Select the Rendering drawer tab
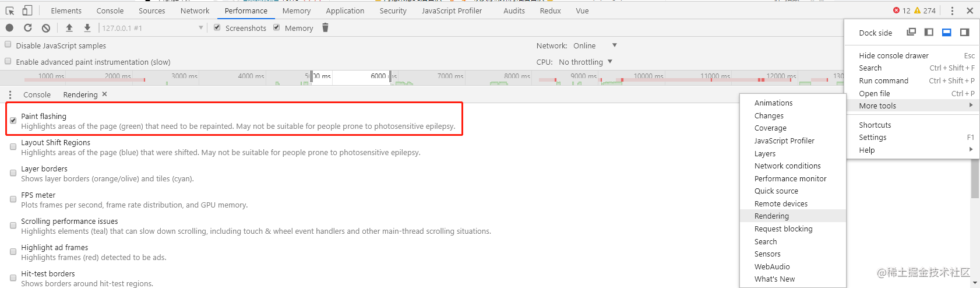The image size is (980, 288). (80, 94)
